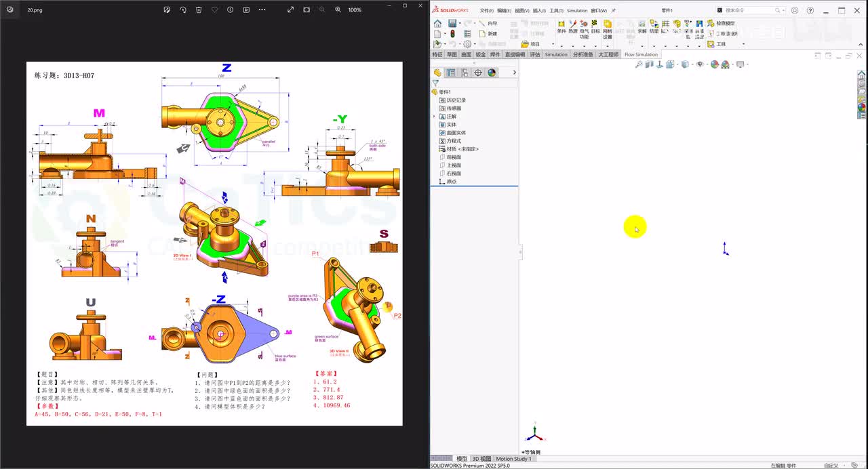Viewport: 868px width, 469px height.
Task: Open the File menu in SolidWorks
Action: pos(486,11)
